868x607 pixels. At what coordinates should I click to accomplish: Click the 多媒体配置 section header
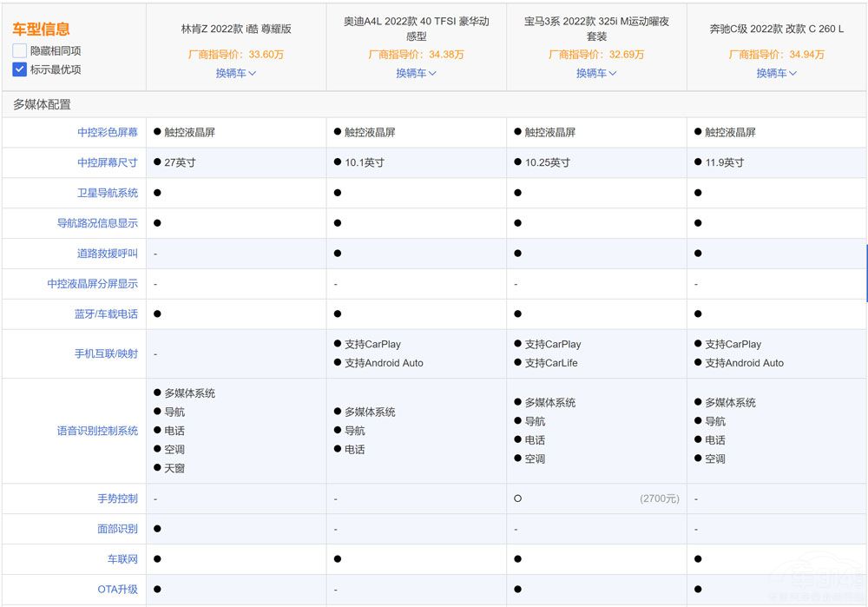(42, 104)
